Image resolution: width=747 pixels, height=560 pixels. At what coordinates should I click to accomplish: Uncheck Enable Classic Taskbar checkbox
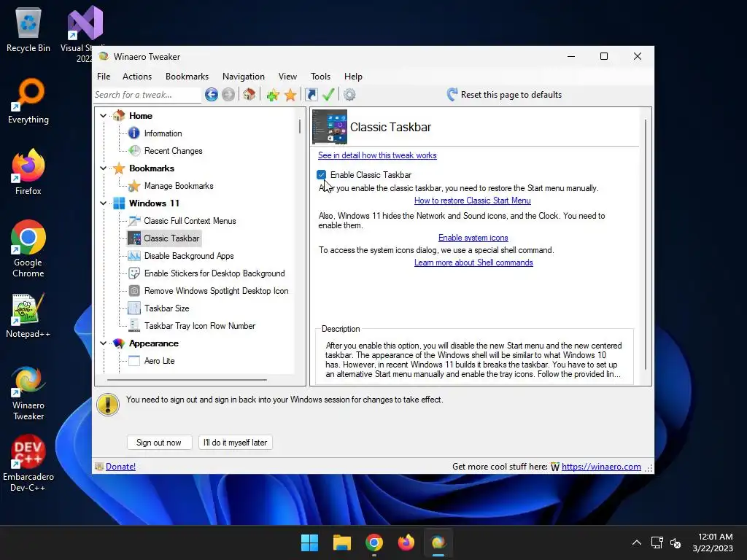(x=322, y=175)
